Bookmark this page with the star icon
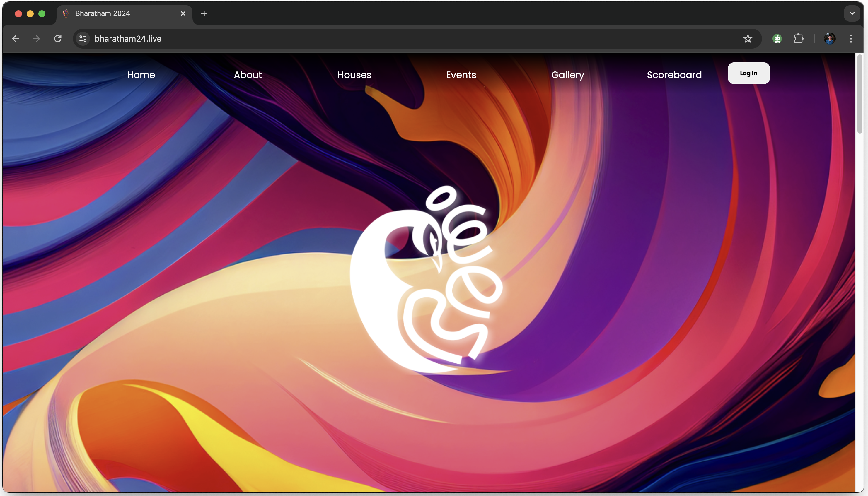 click(747, 39)
